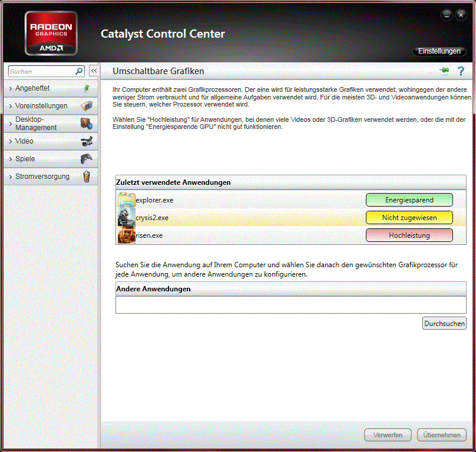The height and width of the screenshot is (452, 476).
Task: Click the Umschaltbare Grafiken page title
Action: (158, 71)
